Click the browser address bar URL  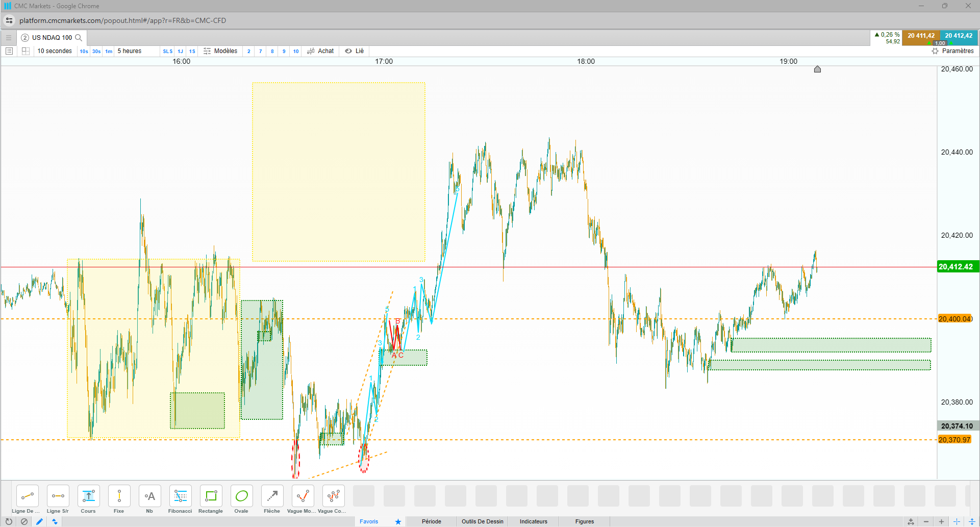coord(122,20)
